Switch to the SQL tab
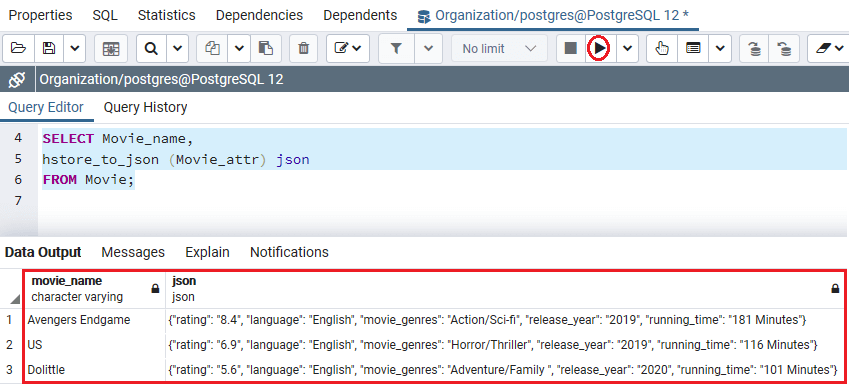The width and height of the screenshot is (849, 386). tap(105, 15)
